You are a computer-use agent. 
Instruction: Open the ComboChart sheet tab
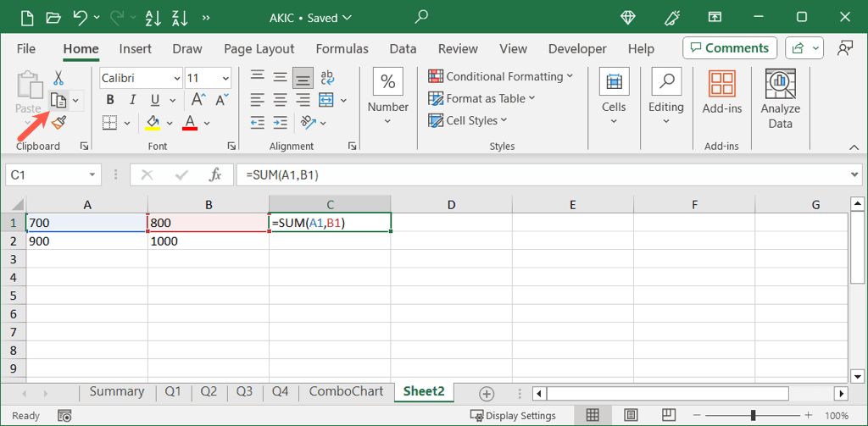(x=346, y=391)
